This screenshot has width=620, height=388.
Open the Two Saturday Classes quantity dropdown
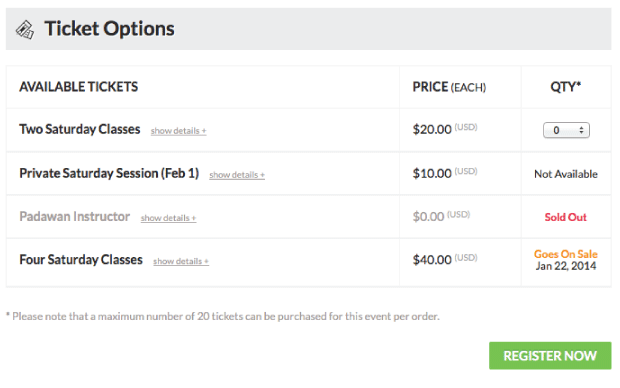tap(566, 130)
